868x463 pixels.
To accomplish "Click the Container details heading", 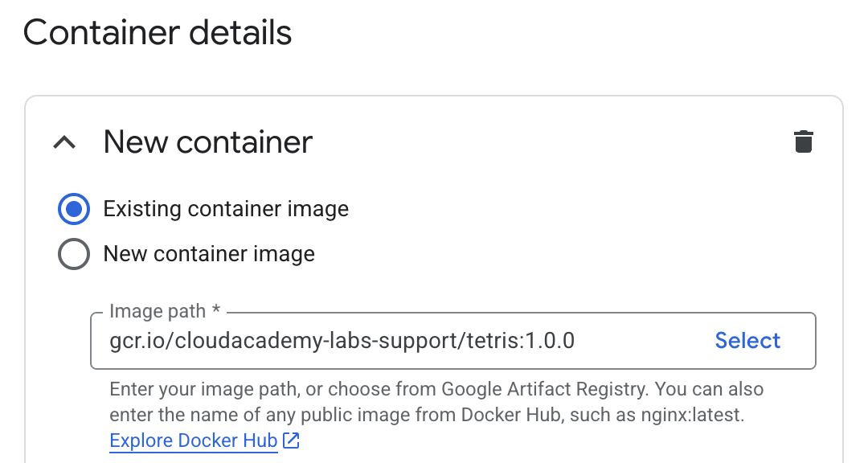I will (x=158, y=33).
